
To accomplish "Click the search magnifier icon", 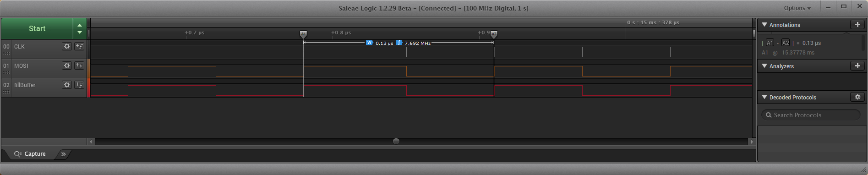I will click(x=769, y=115).
